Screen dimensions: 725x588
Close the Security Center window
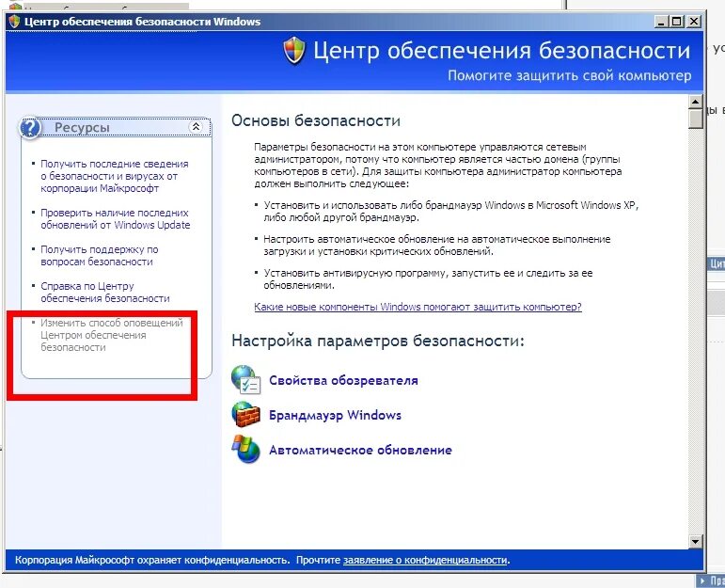pyautogui.click(x=694, y=22)
